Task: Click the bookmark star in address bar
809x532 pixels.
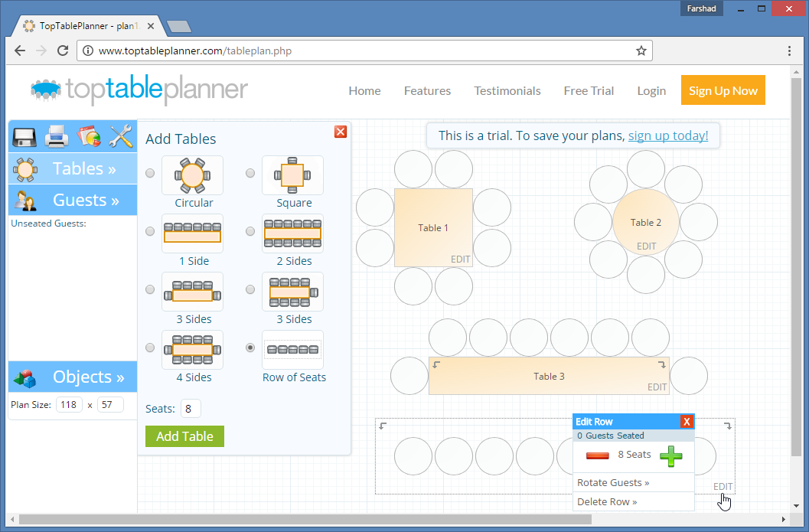Action: [x=641, y=51]
